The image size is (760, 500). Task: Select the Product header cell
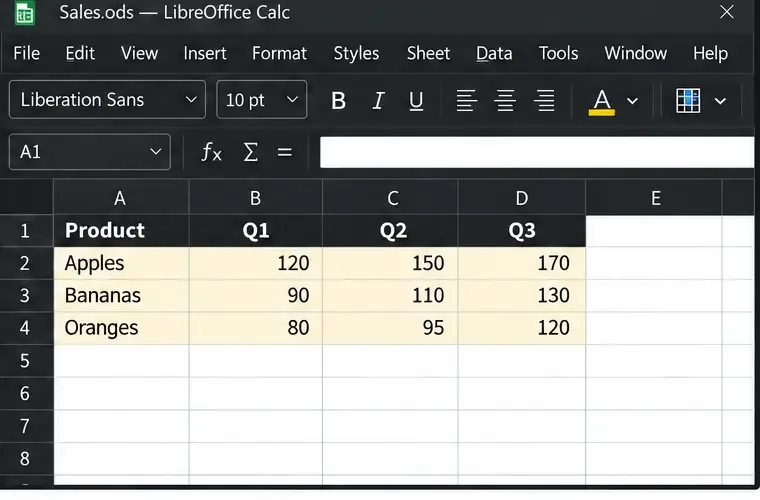pos(121,231)
